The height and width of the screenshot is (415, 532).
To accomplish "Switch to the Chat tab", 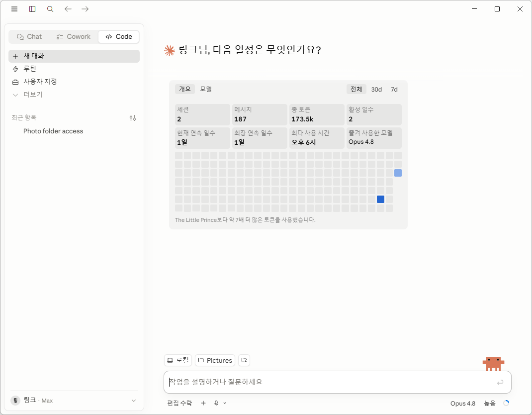I will pyautogui.click(x=29, y=37).
